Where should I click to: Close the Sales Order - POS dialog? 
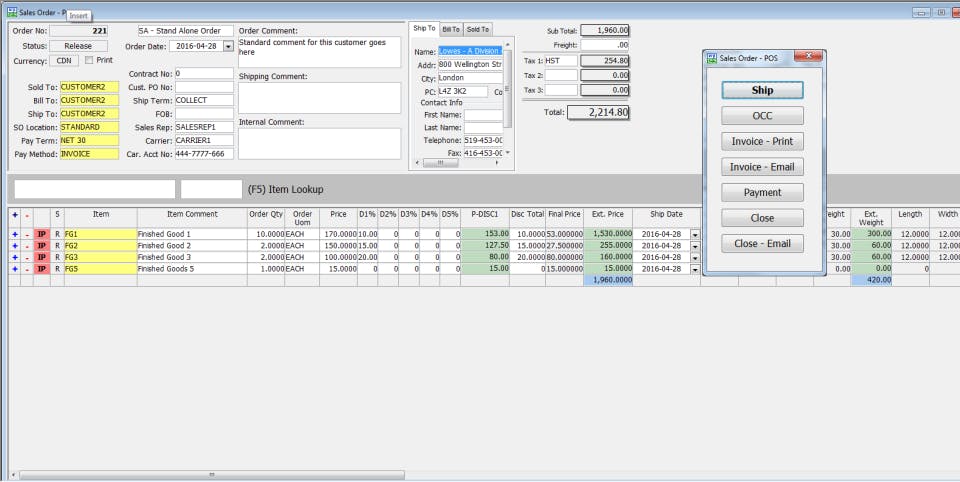point(808,56)
